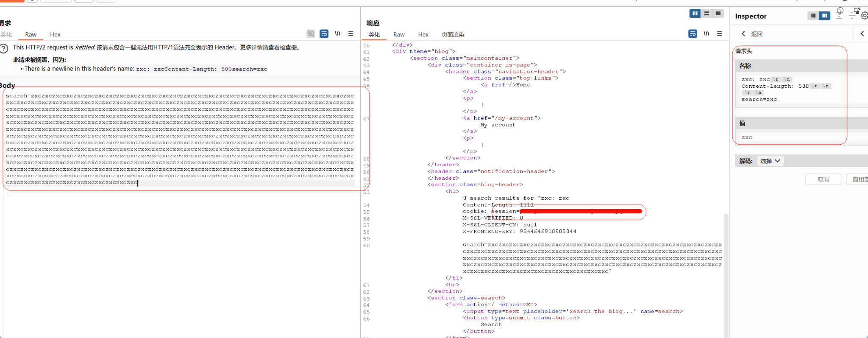Open the Inspector settings gear
The image size is (868, 338).
click(x=864, y=16)
